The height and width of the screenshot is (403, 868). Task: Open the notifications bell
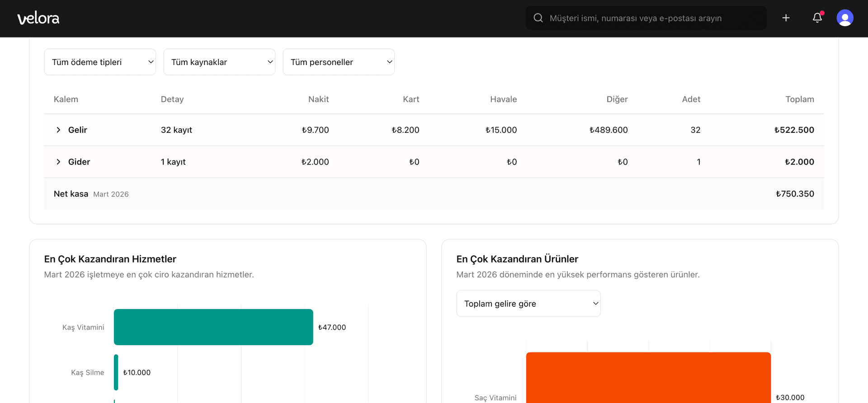pos(817,18)
